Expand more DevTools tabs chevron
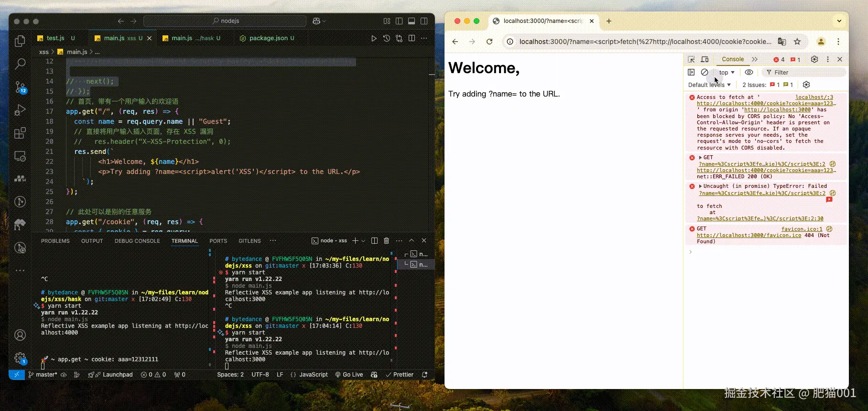 pyautogui.click(x=755, y=59)
